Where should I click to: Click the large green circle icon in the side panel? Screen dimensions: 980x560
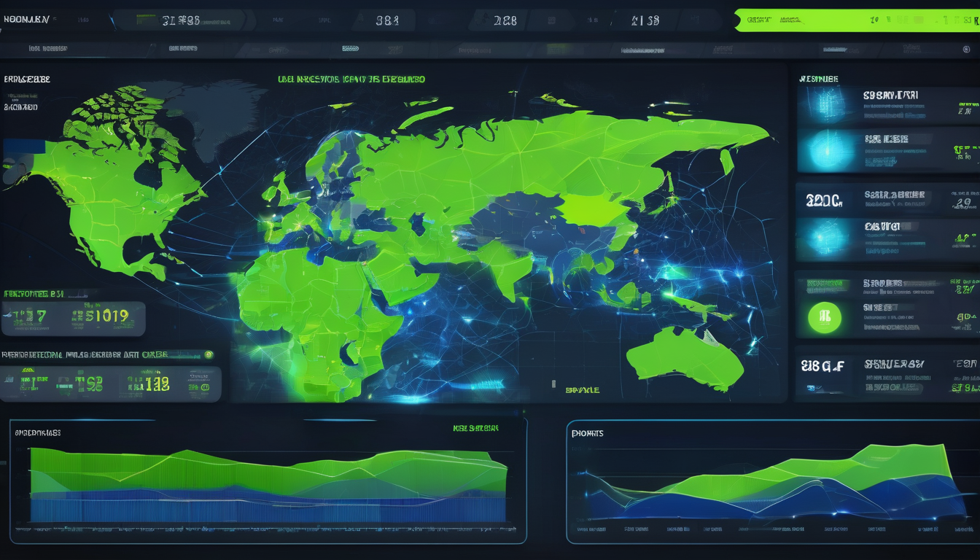point(825,317)
